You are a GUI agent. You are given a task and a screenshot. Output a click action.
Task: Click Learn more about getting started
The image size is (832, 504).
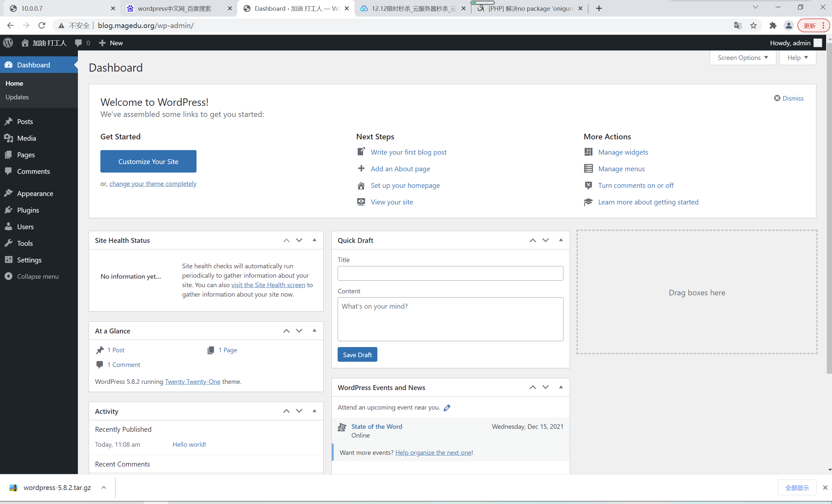pos(648,202)
